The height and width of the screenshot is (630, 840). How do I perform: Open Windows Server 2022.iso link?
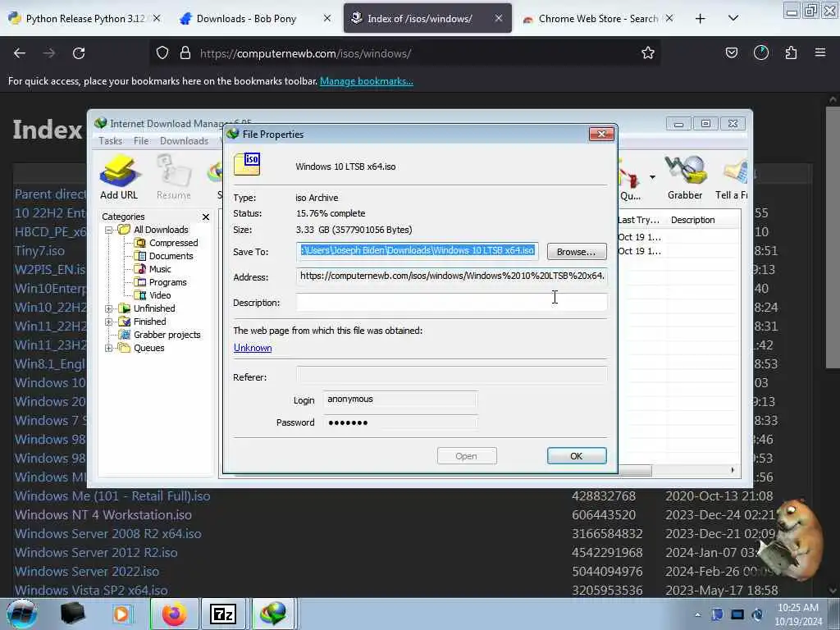[87, 572]
